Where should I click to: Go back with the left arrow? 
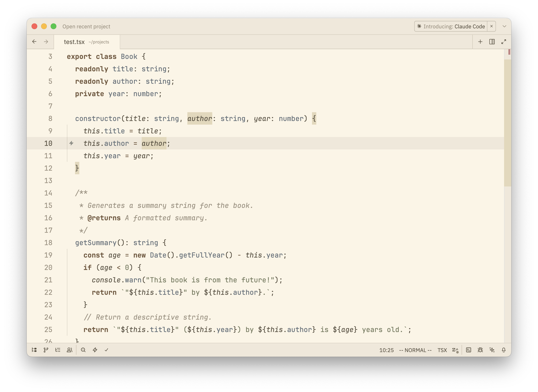pyautogui.click(x=34, y=42)
